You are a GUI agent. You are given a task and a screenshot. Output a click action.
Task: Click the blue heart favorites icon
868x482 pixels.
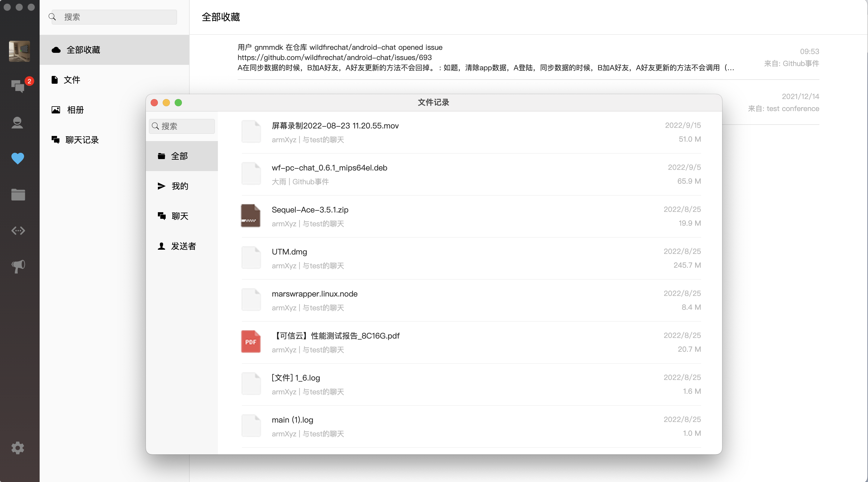[x=17, y=158]
